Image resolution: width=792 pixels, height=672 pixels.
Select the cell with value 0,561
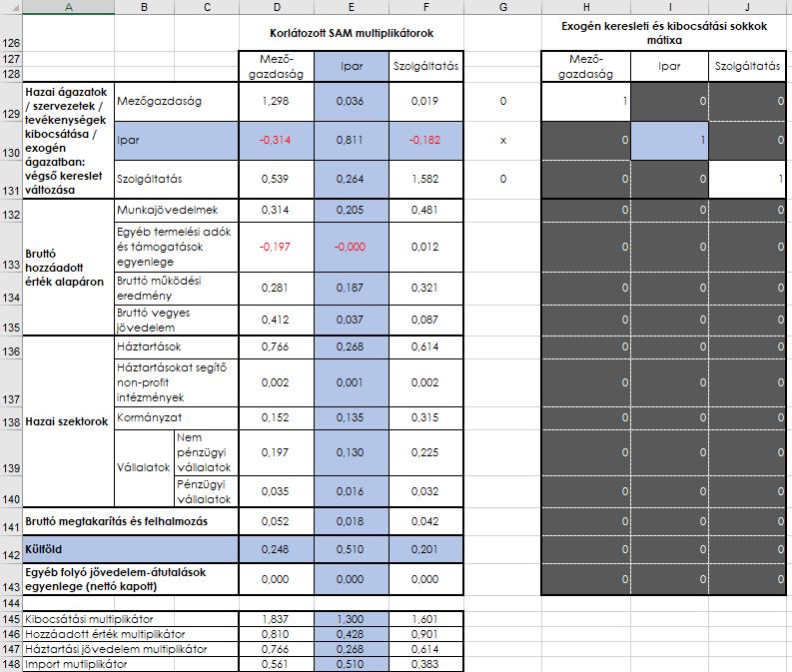click(277, 664)
